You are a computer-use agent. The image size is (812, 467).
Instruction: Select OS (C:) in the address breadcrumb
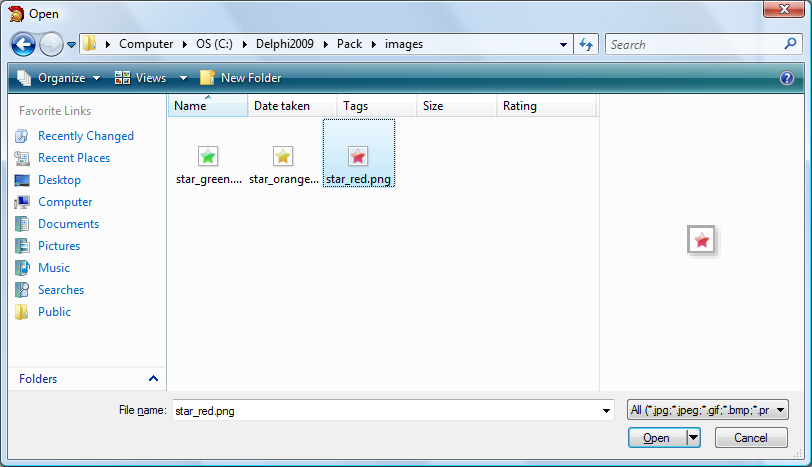point(214,44)
